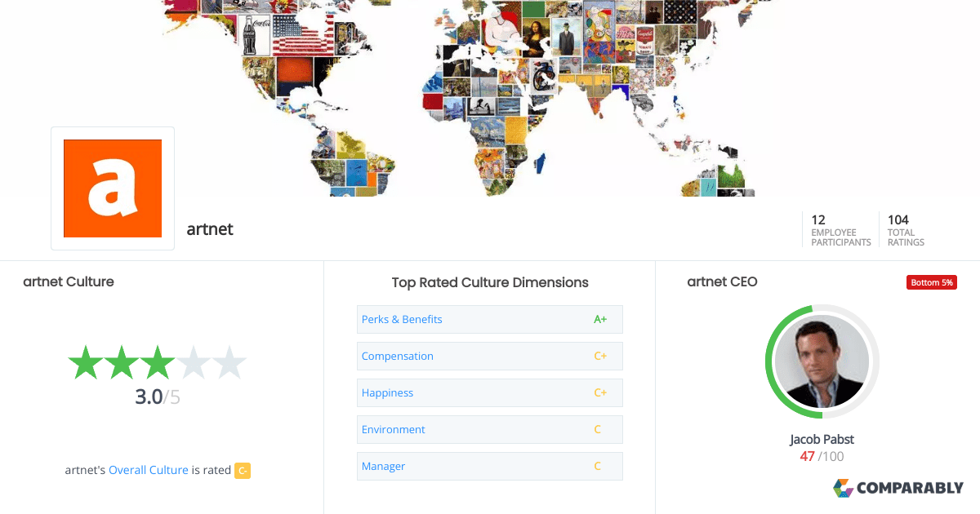Click the 104 Total Ratings stat
Viewport: 980px width, 514px height.
tap(904, 229)
